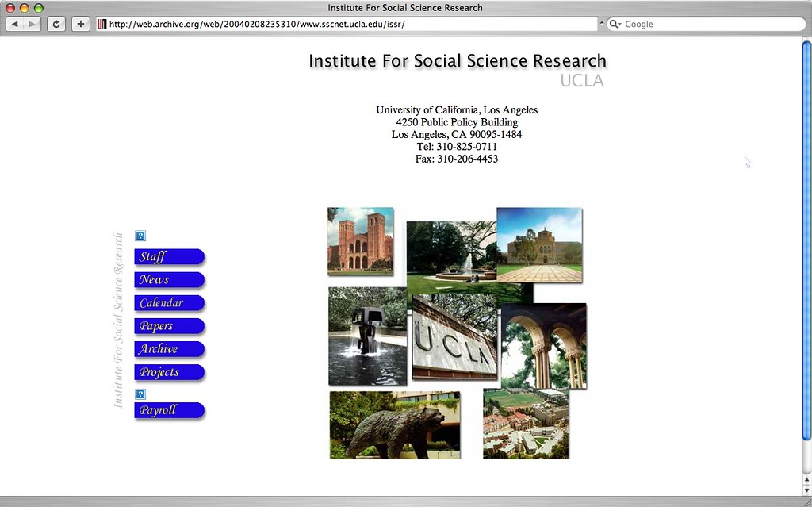Click the scrollbar down arrow
812x507 pixels.
tap(806, 490)
